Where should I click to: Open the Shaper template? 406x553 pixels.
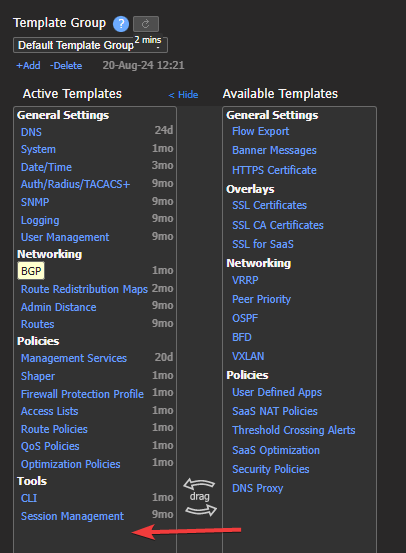pos(38,376)
